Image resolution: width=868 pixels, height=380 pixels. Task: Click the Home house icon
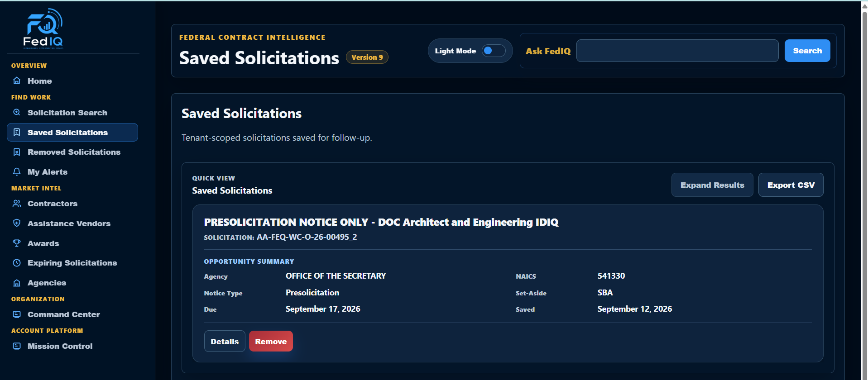[17, 81]
